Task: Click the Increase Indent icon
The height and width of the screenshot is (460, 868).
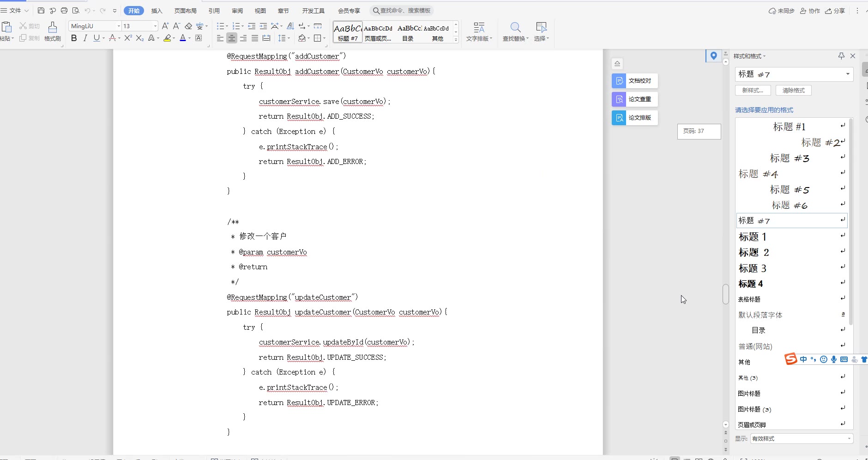Action: click(x=263, y=26)
